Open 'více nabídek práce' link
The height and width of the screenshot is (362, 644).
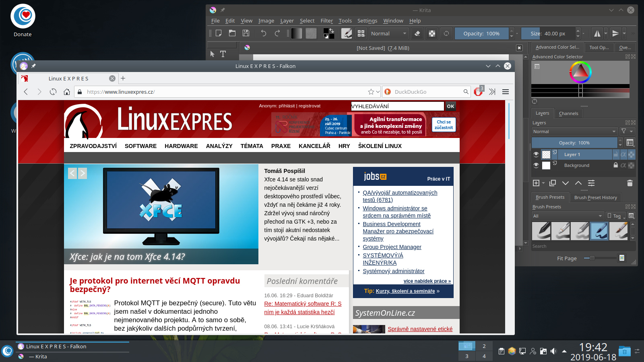click(x=427, y=281)
